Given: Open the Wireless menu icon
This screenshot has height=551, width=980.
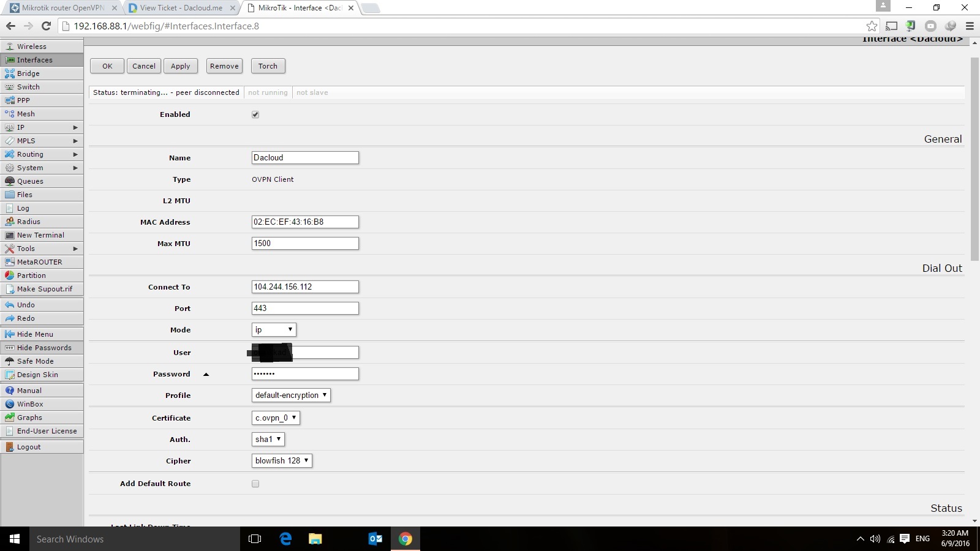Looking at the screenshot, I should [10, 47].
